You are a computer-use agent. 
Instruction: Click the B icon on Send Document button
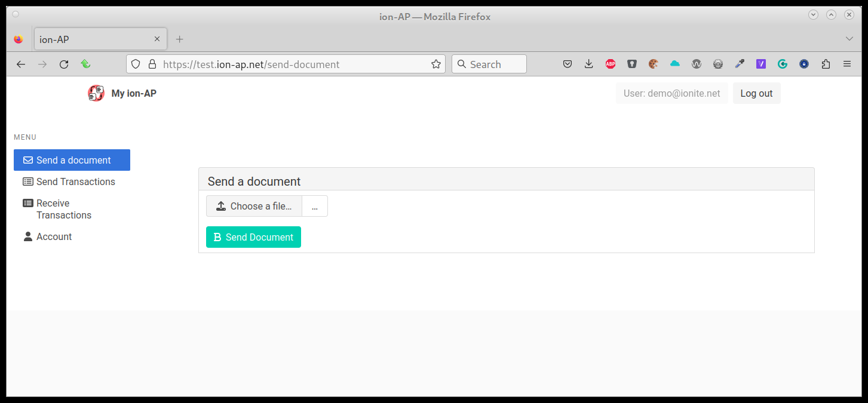pos(217,237)
